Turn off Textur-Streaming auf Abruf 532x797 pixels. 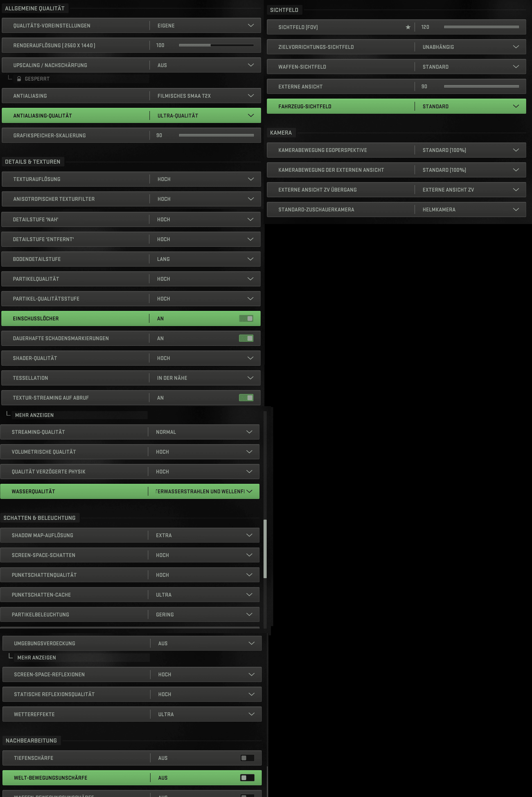pyautogui.click(x=246, y=398)
